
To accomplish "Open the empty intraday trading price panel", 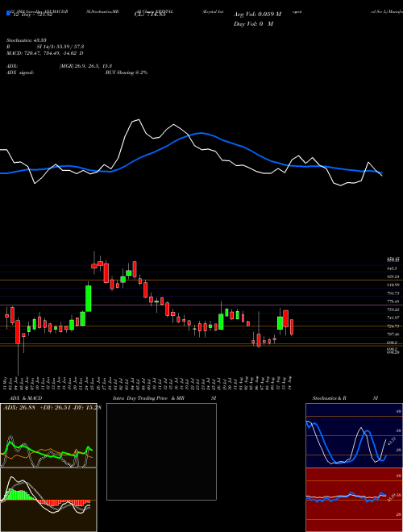I will point(161,451).
